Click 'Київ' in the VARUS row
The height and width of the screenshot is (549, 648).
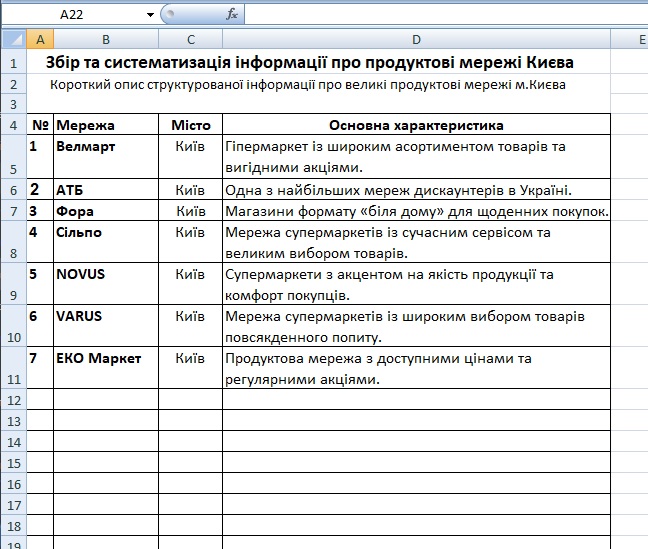click(x=190, y=316)
